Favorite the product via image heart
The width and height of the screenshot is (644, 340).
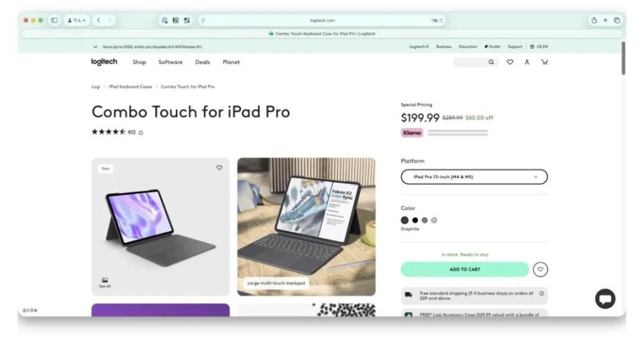(x=219, y=168)
